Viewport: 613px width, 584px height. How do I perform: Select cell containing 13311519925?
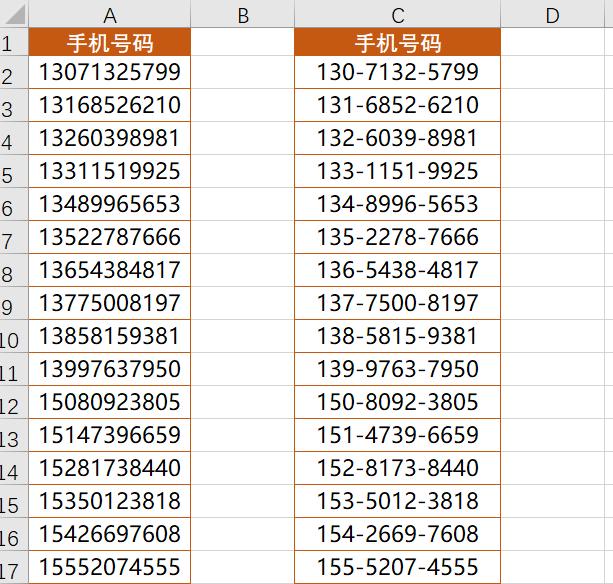[109, 171]
